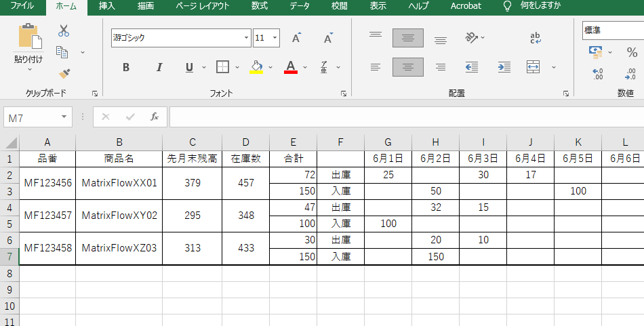Screen dimensions: 644x326
Task: Select cell containing MatrixFlowXY02
Action: tap(119, 216)
